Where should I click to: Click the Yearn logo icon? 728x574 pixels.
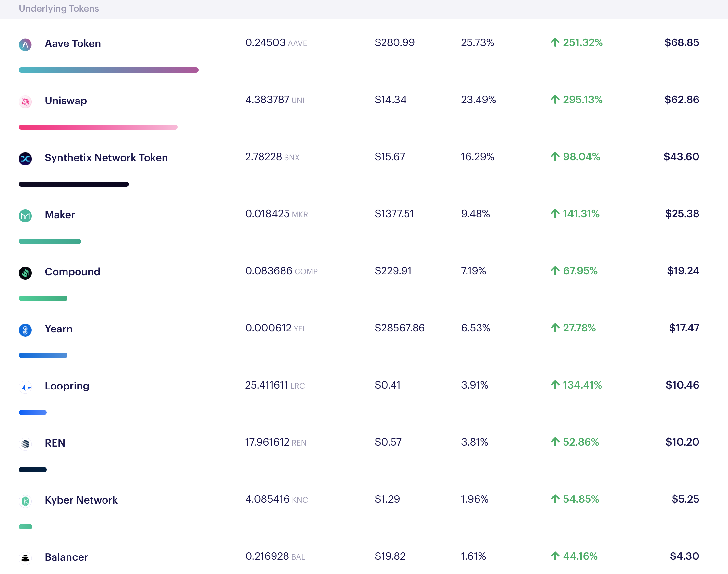25,330
